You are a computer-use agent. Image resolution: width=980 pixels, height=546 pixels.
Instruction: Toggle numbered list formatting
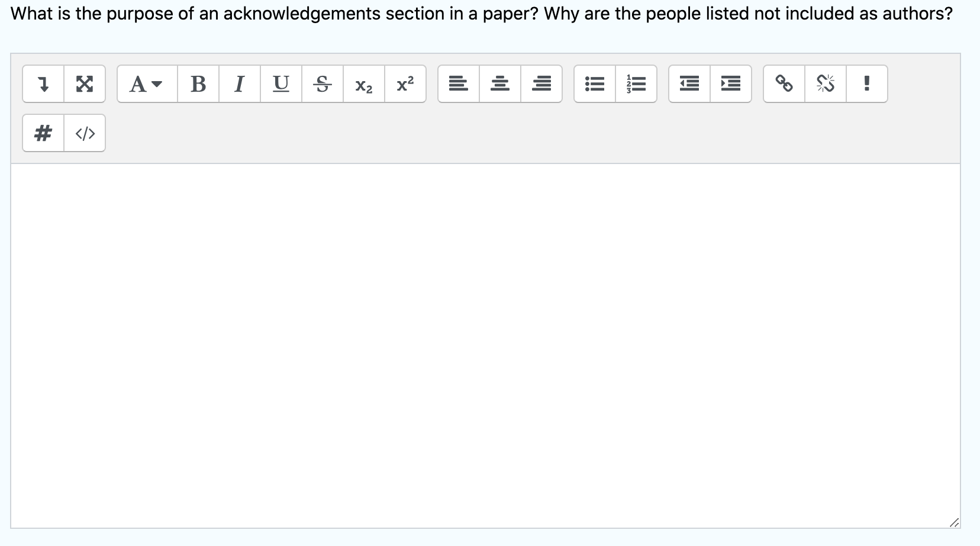636,84
